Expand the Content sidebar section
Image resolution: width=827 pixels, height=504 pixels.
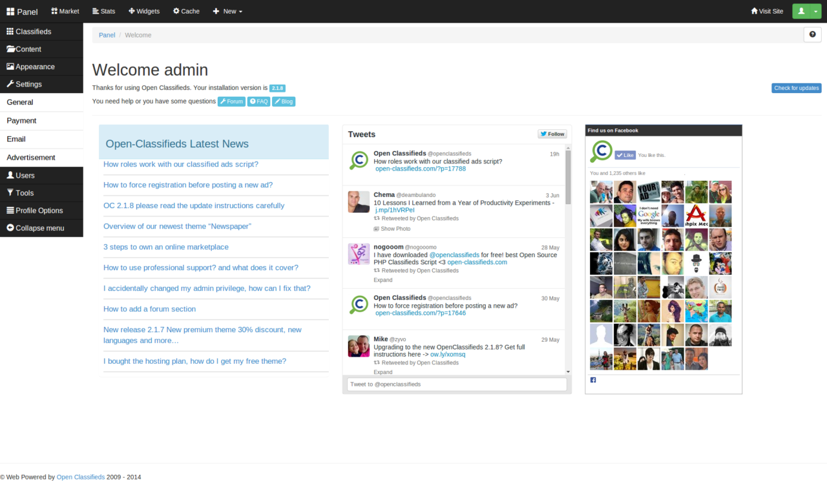(x=41, y=49)
